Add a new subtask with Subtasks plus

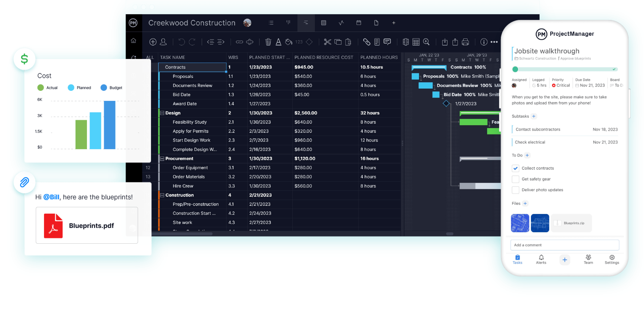[534, 116]
